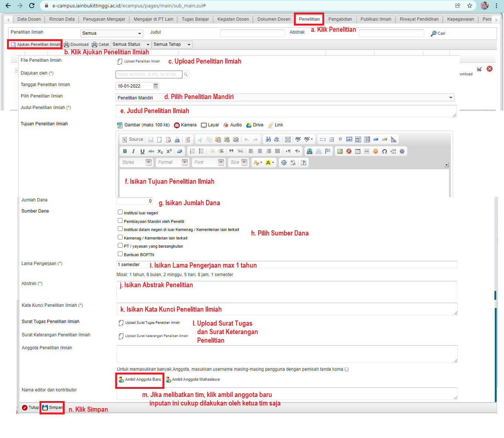This screenshot has width=504, height=438.
Task: Click the Find binoculars icon
Action: (268, 139)
